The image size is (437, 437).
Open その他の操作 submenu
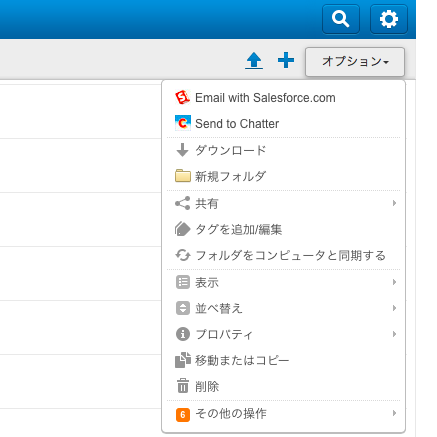click(x=283, y=413)
